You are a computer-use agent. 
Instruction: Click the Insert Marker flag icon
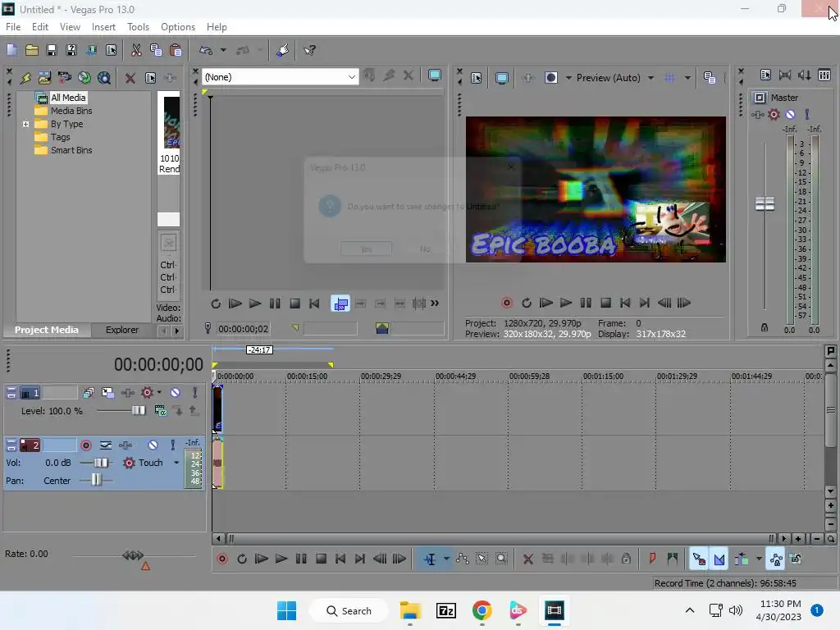coord(652,559)
